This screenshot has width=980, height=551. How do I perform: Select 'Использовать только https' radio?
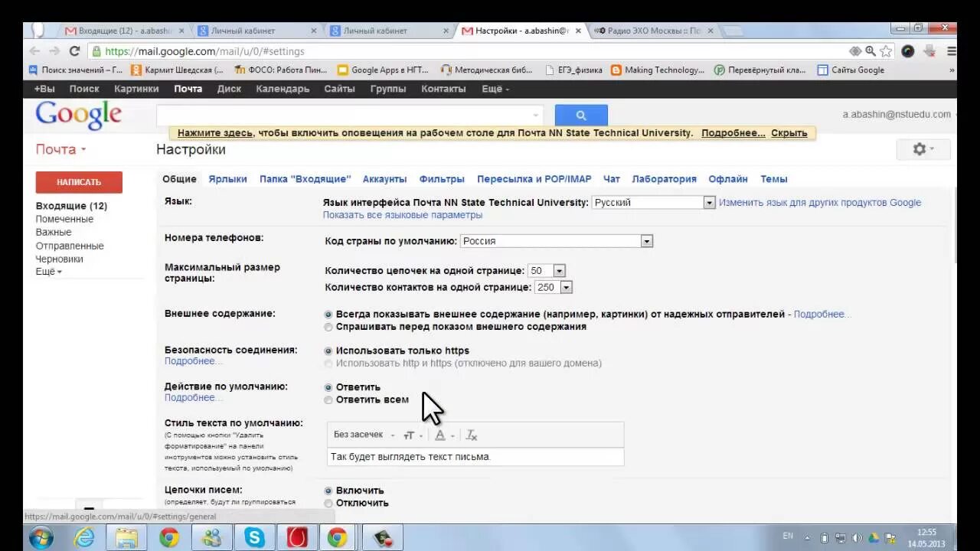tap(328, 350)
